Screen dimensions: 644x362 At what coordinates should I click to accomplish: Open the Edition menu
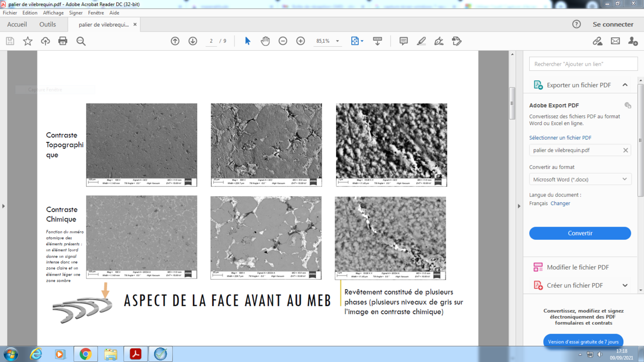(x=30, y=13)
